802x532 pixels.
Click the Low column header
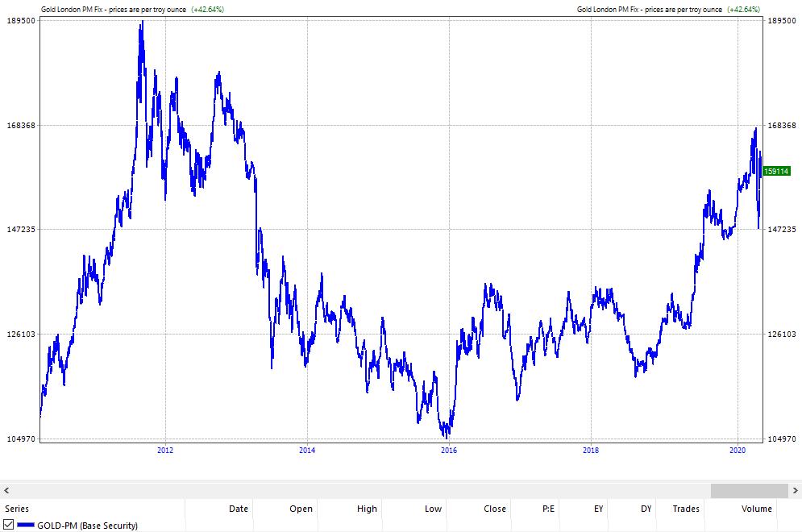pos(433,509)
